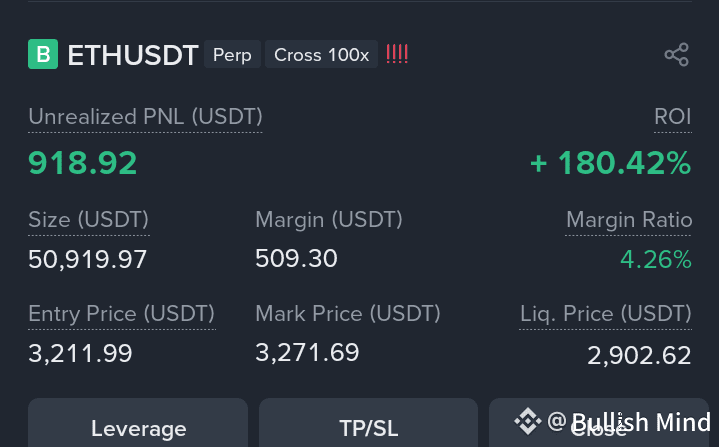Open the TP/SL settings button

pos(369,423)
